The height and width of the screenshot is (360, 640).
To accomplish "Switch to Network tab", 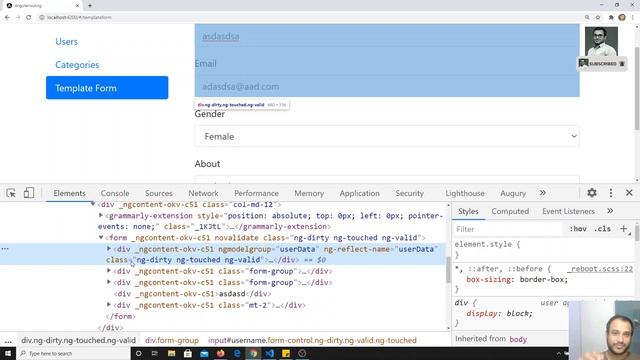I will click(x=203, y=193).
